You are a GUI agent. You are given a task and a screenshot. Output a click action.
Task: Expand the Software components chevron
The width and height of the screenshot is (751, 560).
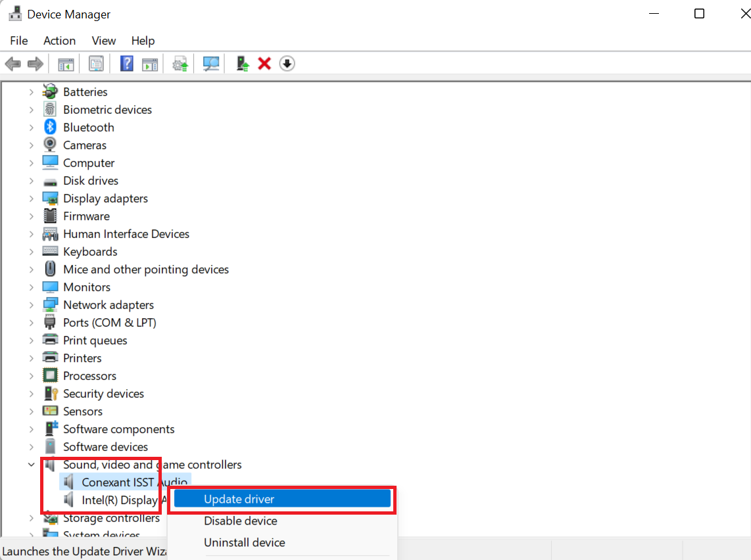(x=31, y=429)
